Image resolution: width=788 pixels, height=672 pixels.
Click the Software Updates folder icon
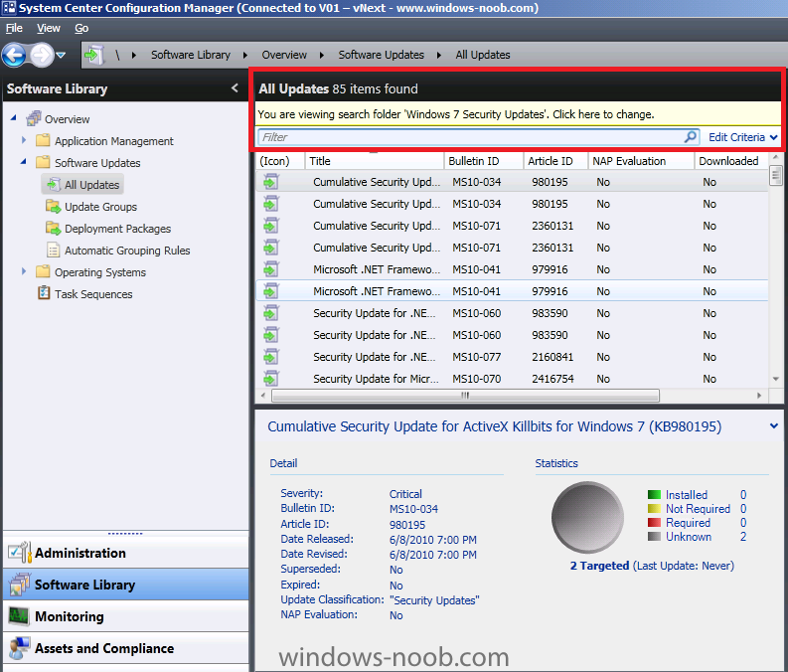43,162
